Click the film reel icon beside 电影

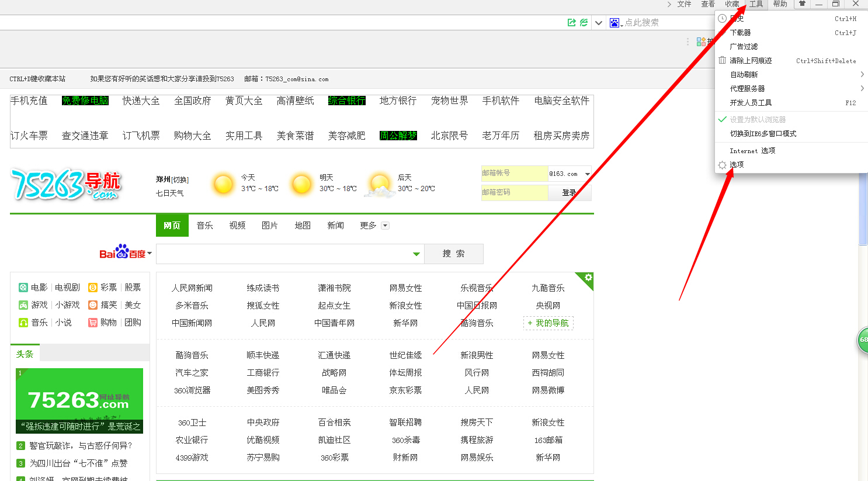coord(23,288)
